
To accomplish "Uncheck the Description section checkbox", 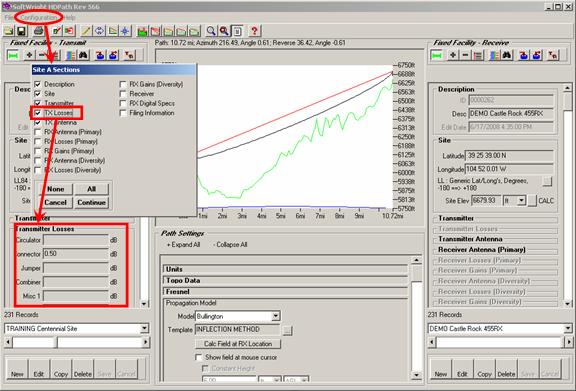I will coord(37,84).
